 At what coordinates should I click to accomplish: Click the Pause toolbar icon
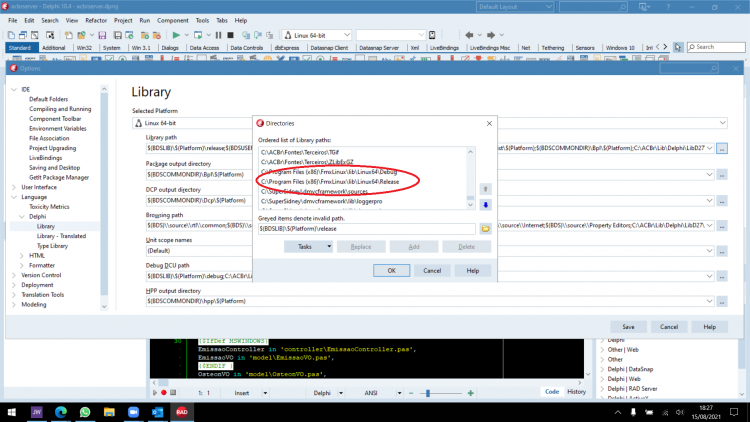pos(219,35)
